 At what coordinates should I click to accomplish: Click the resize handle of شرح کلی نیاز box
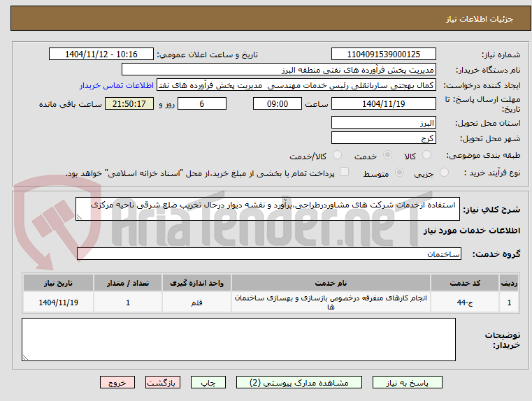coord(79,217)
